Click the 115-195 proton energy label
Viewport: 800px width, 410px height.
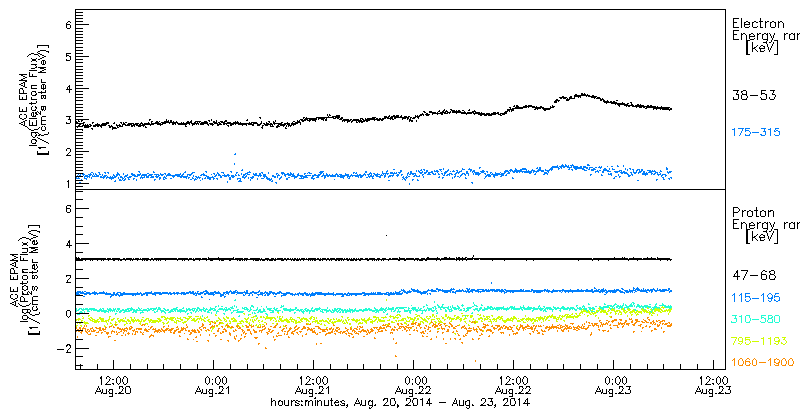[x=756, y=298]
